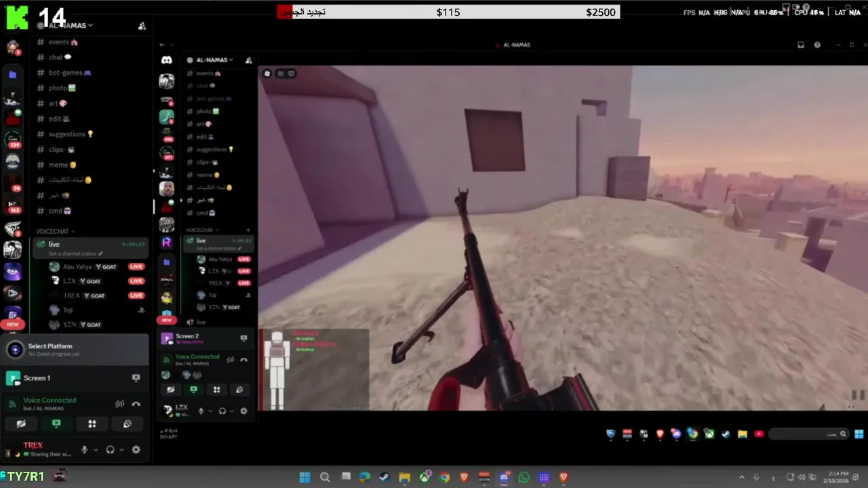This screenshot has width=868, height=488.
Task: Stop streaming Screen 2 in streamed Discord
Action: tap(243, 338)
